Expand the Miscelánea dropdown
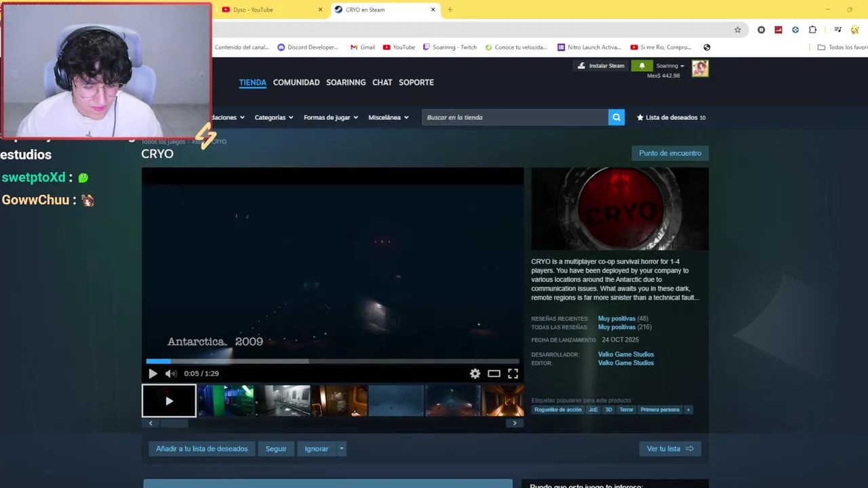 [x=389, y=117]
